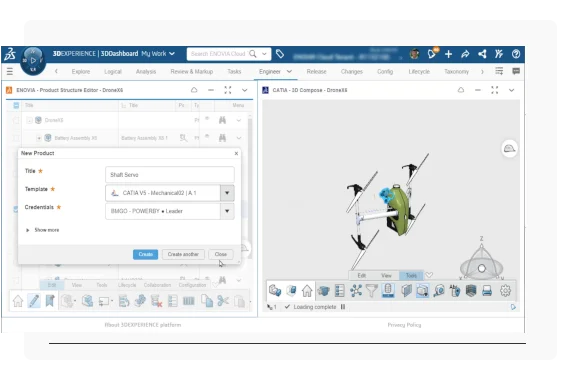Check the DroneX6 row checkbox

[16, 120]
